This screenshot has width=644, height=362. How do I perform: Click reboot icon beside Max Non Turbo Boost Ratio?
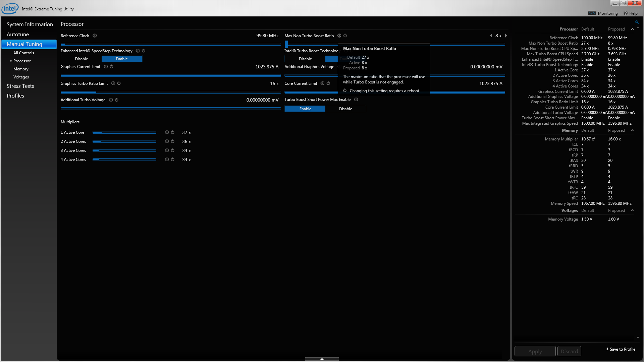pos(345,36)
